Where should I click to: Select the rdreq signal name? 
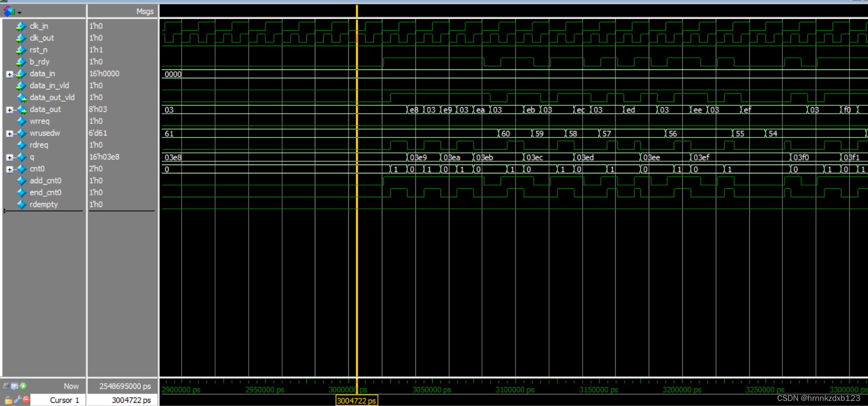pos(39,145)
